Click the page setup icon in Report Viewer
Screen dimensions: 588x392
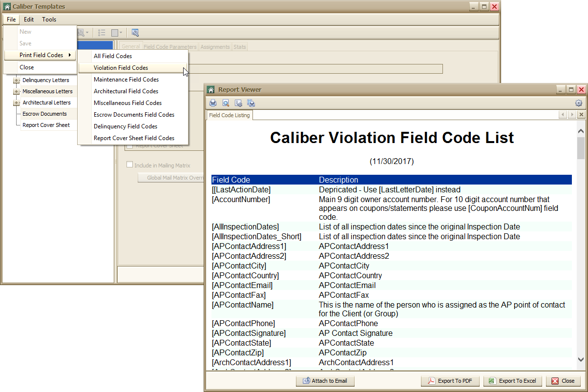click(238, 103)
